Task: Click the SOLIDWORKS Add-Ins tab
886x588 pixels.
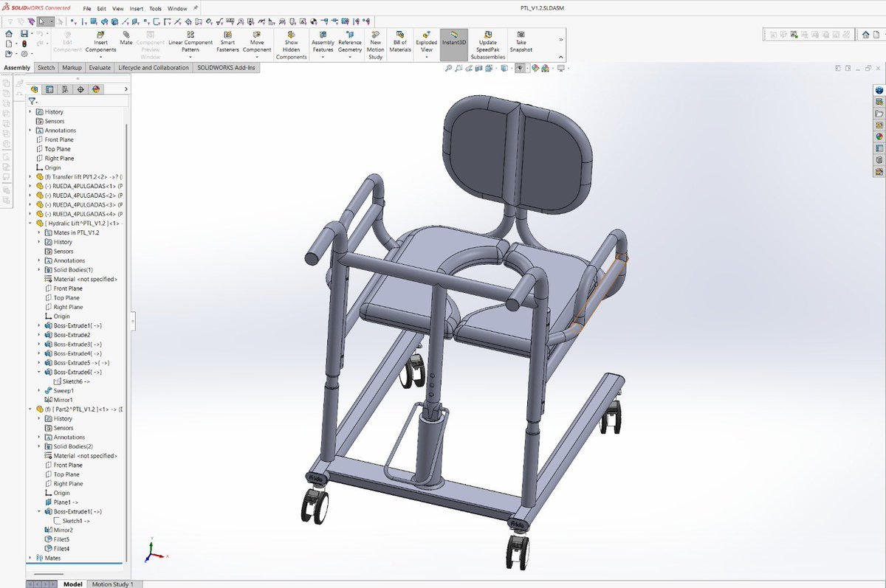Action: pyautogui.click(x=225, y=67)
